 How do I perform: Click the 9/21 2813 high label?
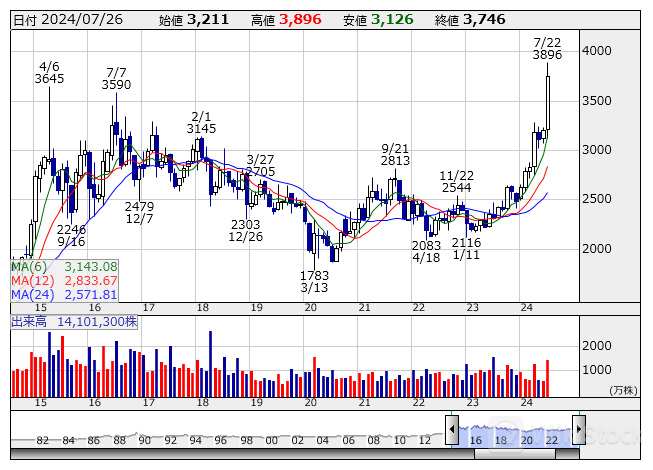tap(395, 153)
